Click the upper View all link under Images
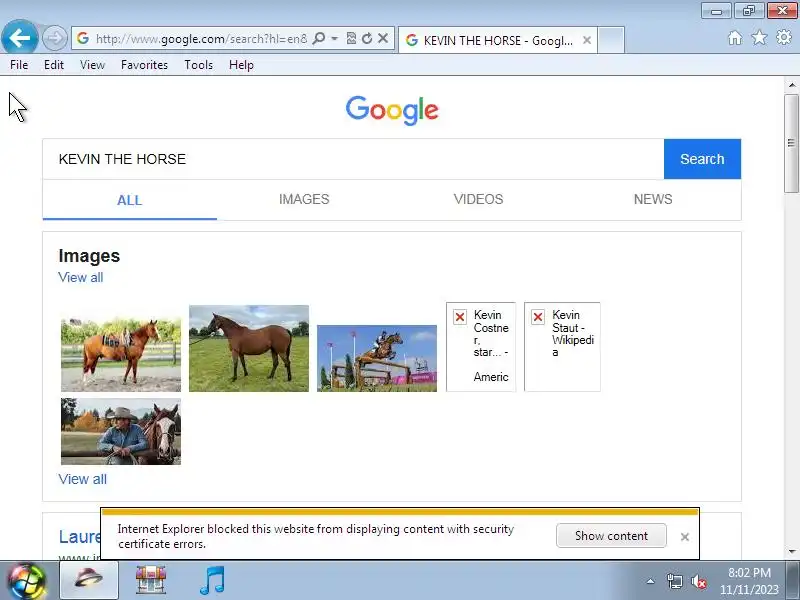800x600 pixels. [81, 278]
